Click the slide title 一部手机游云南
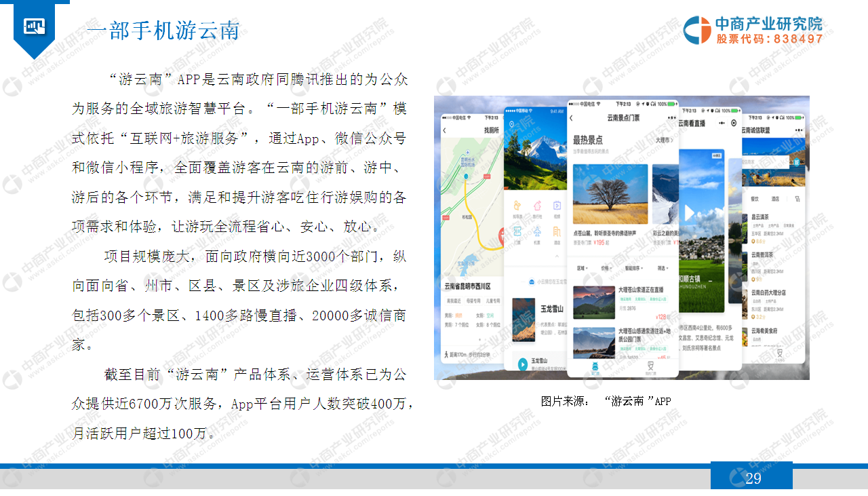The height and width of the screenshot is (496, 868). 164,31
